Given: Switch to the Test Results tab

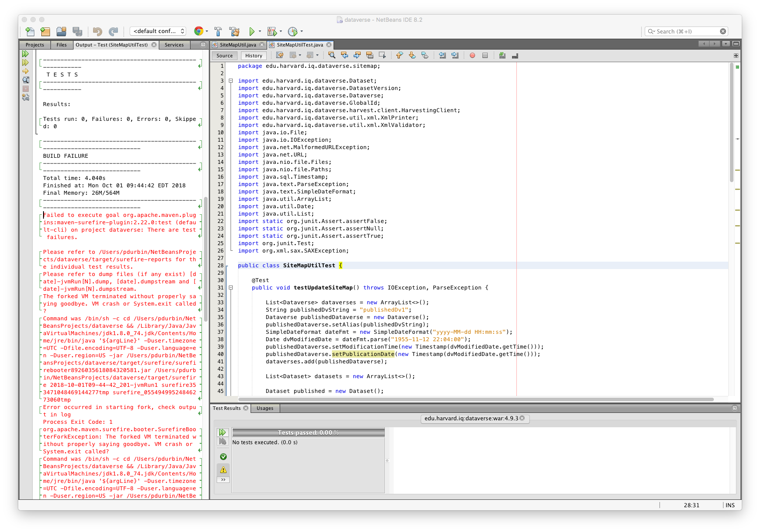Looking at the screenshot, I should [x=226, y=408].
